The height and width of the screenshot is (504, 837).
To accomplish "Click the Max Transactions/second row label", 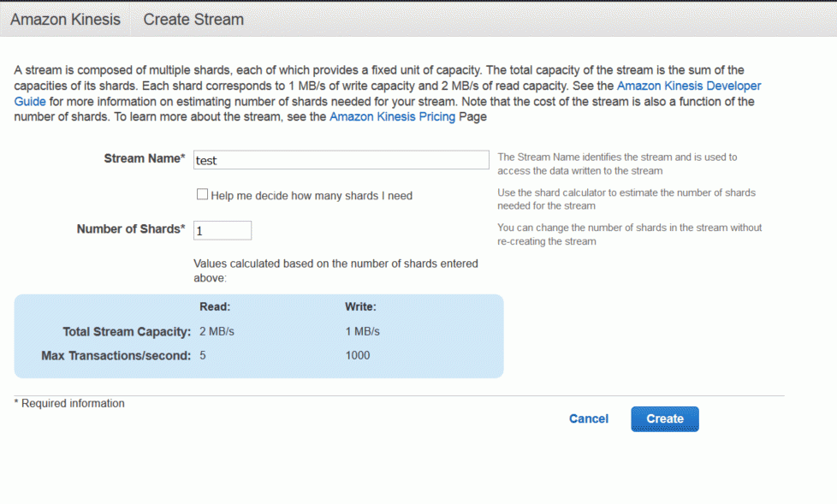I will [x=116, y=356].
